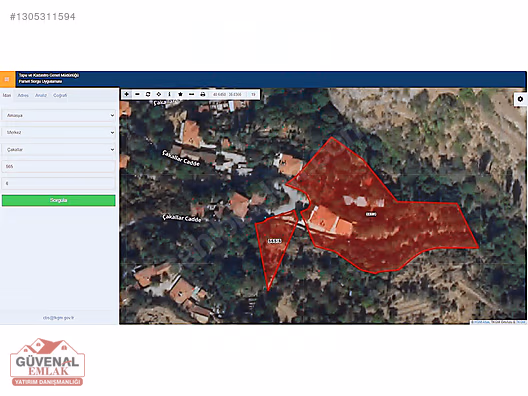Image resolution: width=528 pixels, height=396 pixels.
Task: Click the zoom in plus tool
Action: point(127,94)
